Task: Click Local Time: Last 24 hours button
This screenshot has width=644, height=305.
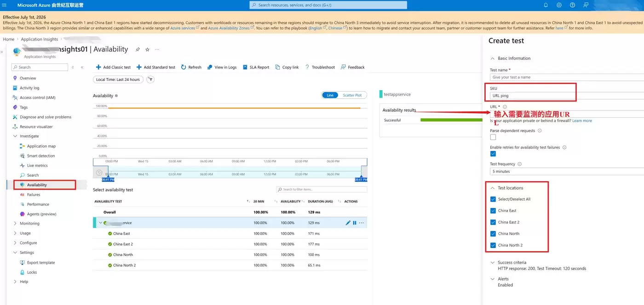Action: click(x=118, y=80)
